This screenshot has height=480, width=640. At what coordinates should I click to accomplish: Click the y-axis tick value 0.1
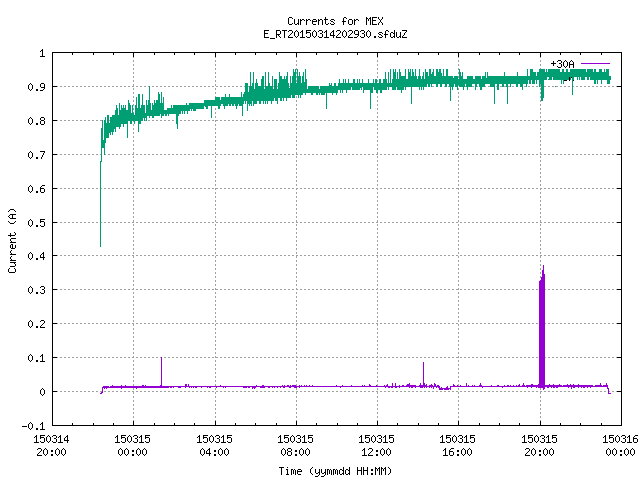click(36, 358)
